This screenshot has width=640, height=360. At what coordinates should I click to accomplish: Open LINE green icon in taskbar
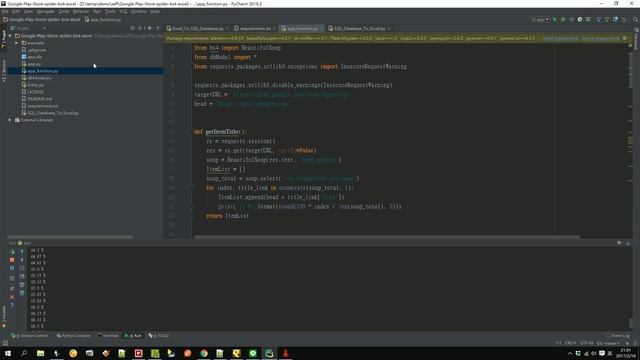click(x=253, y=353)
